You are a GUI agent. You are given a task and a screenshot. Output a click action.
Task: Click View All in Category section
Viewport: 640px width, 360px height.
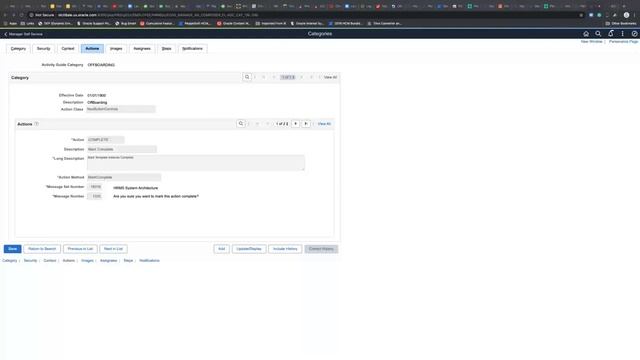330,77
